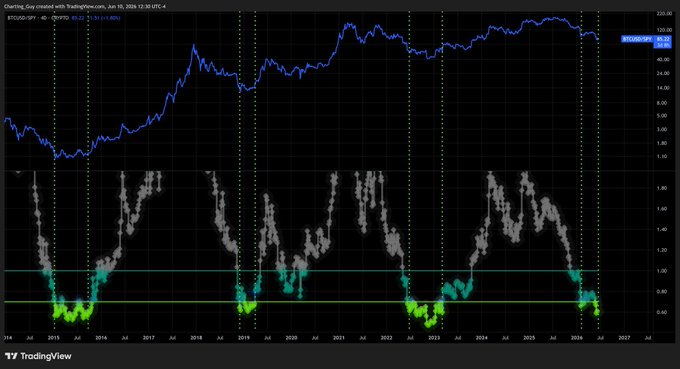Click the 2017 label on time axis

pyautogui.click(x=149, y=337)
